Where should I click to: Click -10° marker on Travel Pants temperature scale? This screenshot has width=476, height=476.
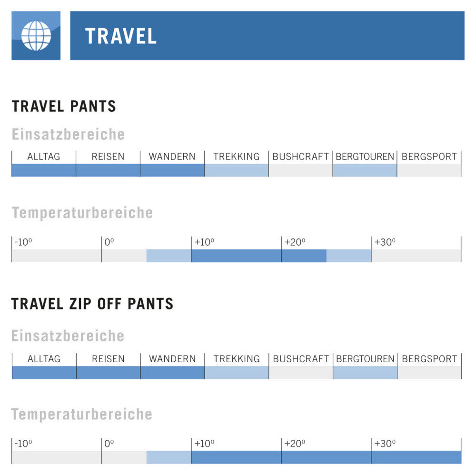coord(23,242)
